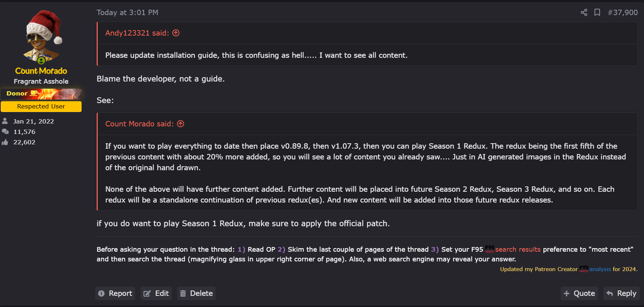644x307 pixels.
Task: Jump to Andy123321's original post arrow icon
Action: click(x=176, y=33)
